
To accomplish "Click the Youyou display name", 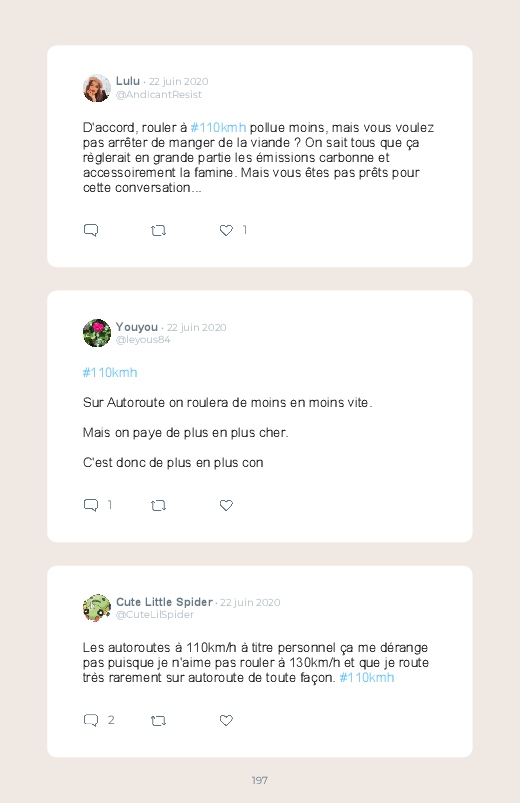I will [x=137, y=327].
